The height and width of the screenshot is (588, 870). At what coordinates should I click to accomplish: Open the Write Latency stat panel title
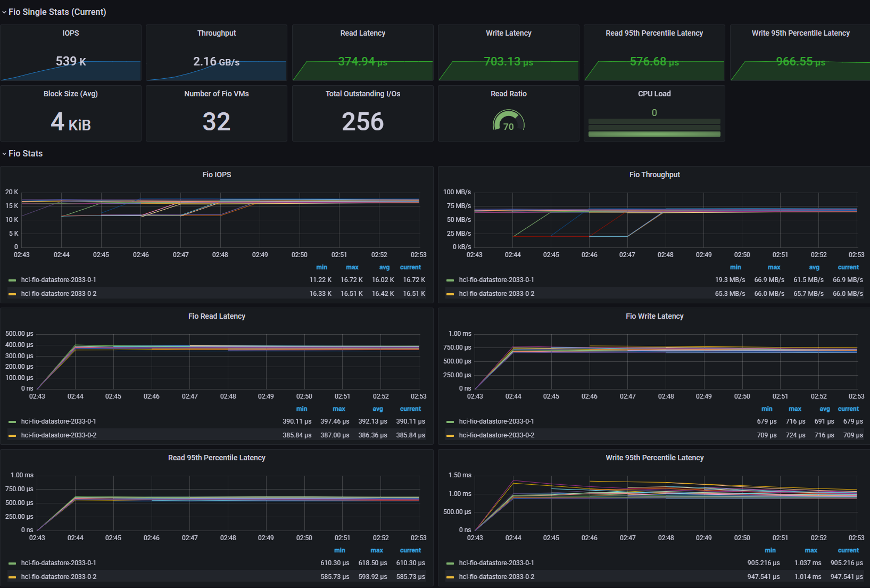[509, 33]
